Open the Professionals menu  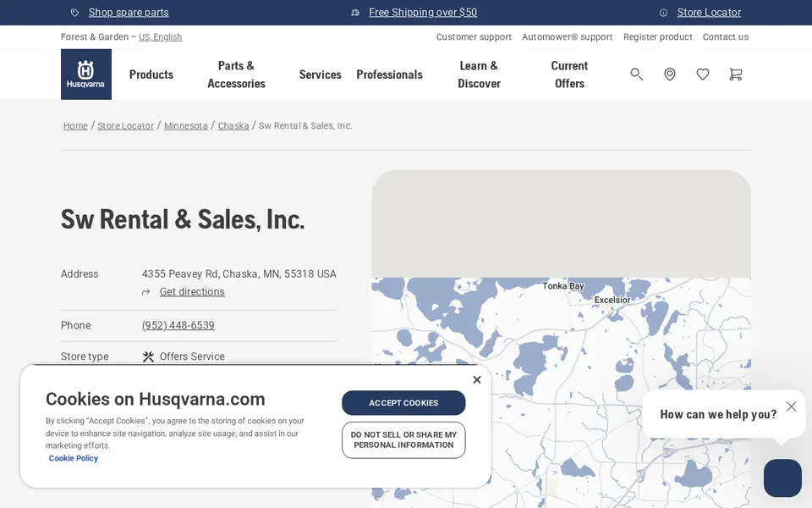[x=389, y=75]
